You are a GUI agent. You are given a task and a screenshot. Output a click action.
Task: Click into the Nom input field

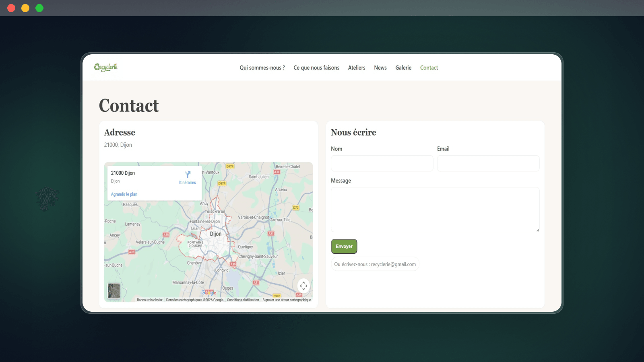(x=382, y=163)
